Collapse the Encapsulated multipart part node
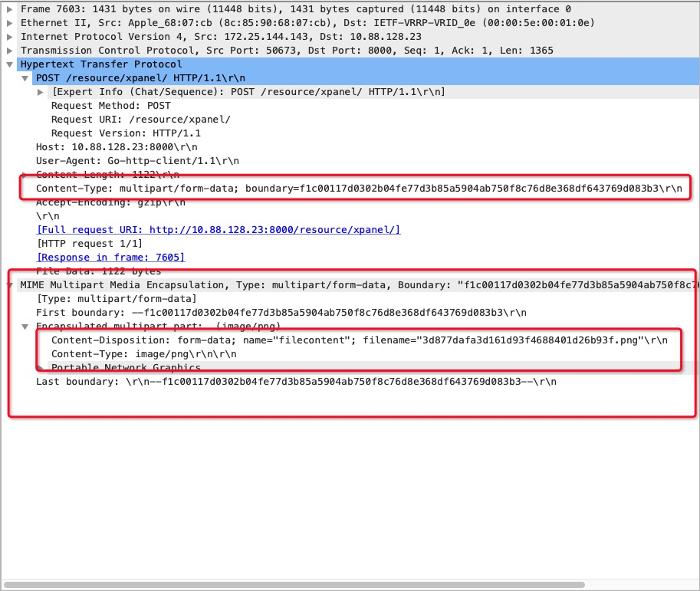This screenshot has height=591, width=700. coord(25,327)
